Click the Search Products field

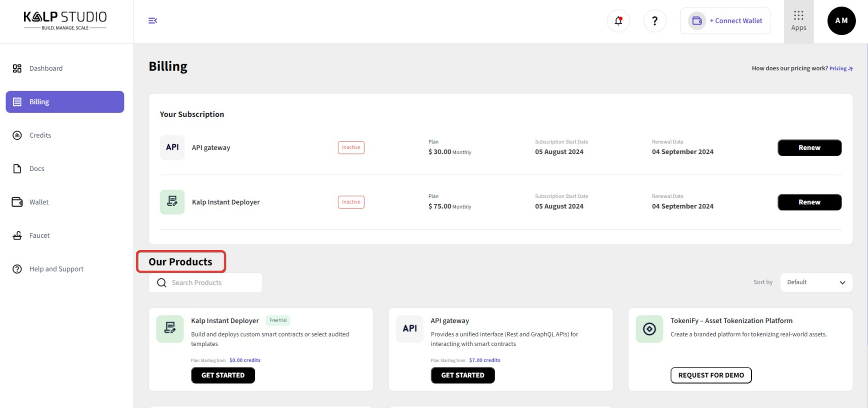(x=210, y=283)
